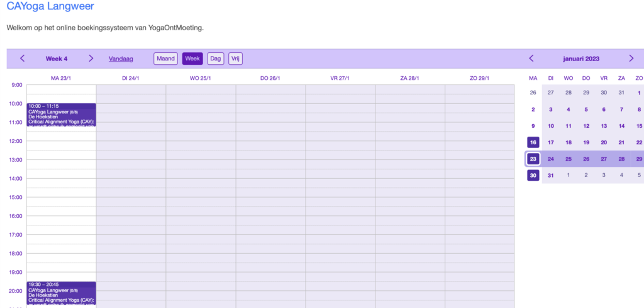Click the MA 23/1 column header

(x=61, y=78)
